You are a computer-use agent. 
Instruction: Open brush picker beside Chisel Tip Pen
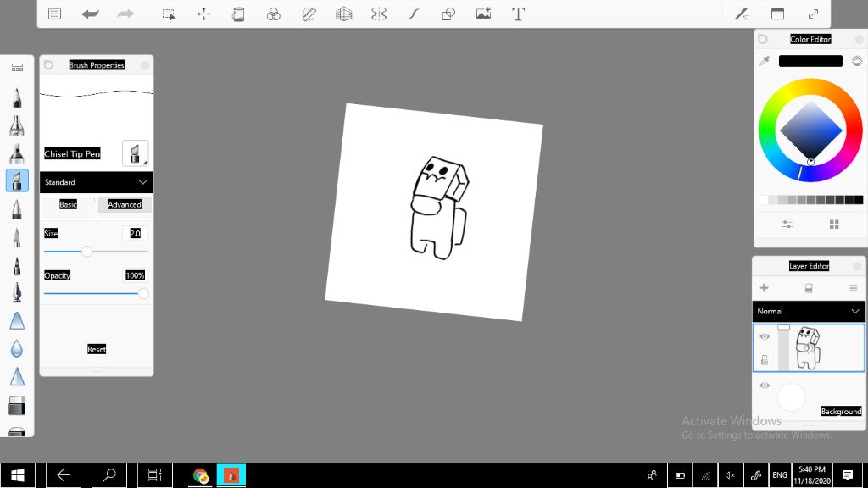[135, 153]
